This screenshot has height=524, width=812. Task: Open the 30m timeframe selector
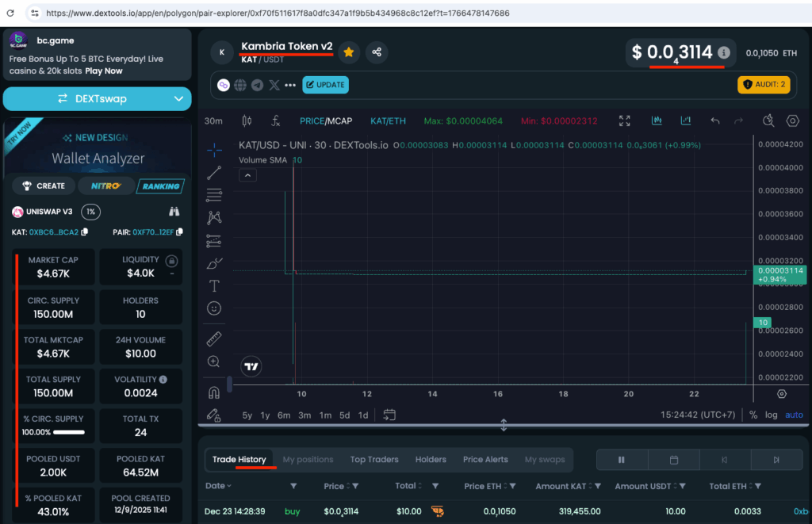click(x=213, y=121)
